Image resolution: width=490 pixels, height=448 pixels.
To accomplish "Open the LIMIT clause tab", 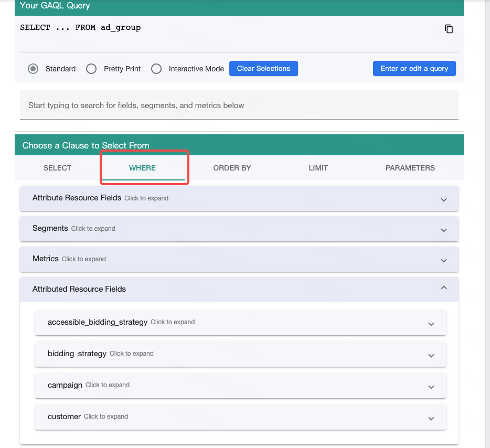I will (318, 168).
